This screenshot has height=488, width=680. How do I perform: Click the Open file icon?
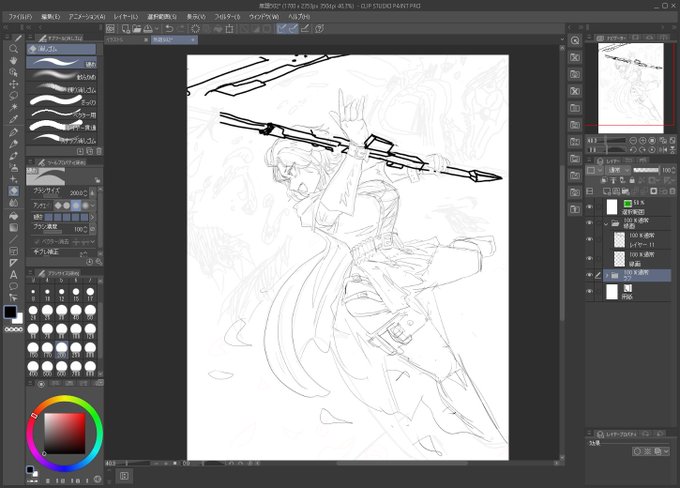click(x=137, y=29)
